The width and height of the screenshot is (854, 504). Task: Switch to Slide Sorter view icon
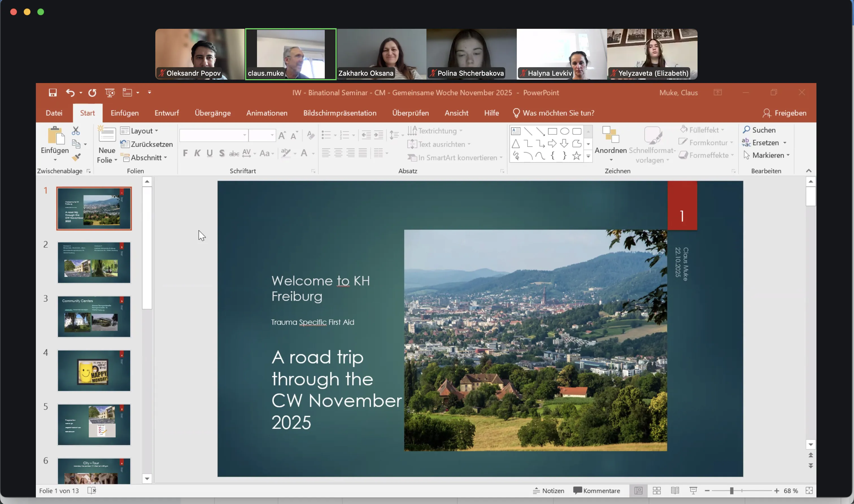coord(657,491)
